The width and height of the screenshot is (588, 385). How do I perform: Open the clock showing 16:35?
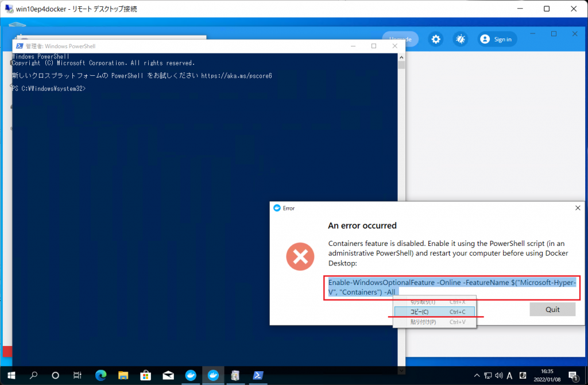547,375
